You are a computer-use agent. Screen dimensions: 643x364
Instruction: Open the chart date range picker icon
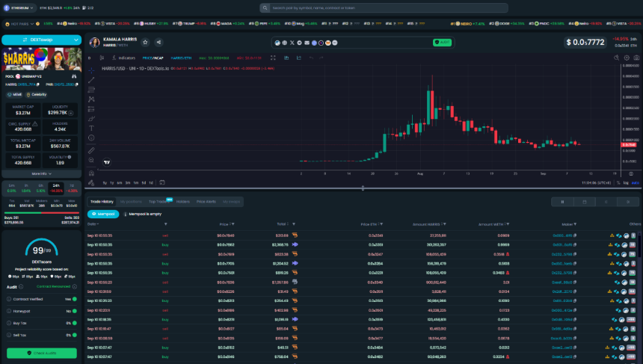[162, 182]
